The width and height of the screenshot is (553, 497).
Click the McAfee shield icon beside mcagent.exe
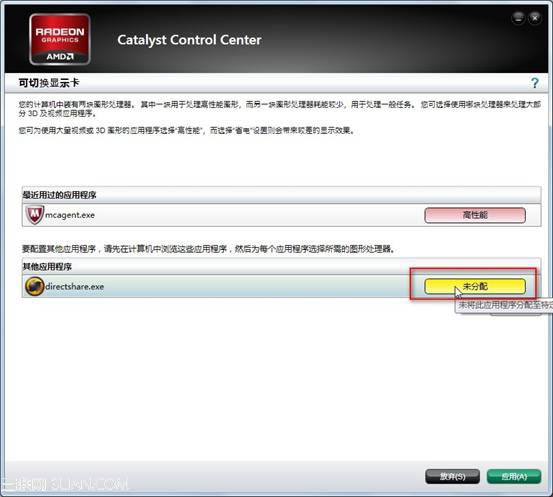[35, 214]
